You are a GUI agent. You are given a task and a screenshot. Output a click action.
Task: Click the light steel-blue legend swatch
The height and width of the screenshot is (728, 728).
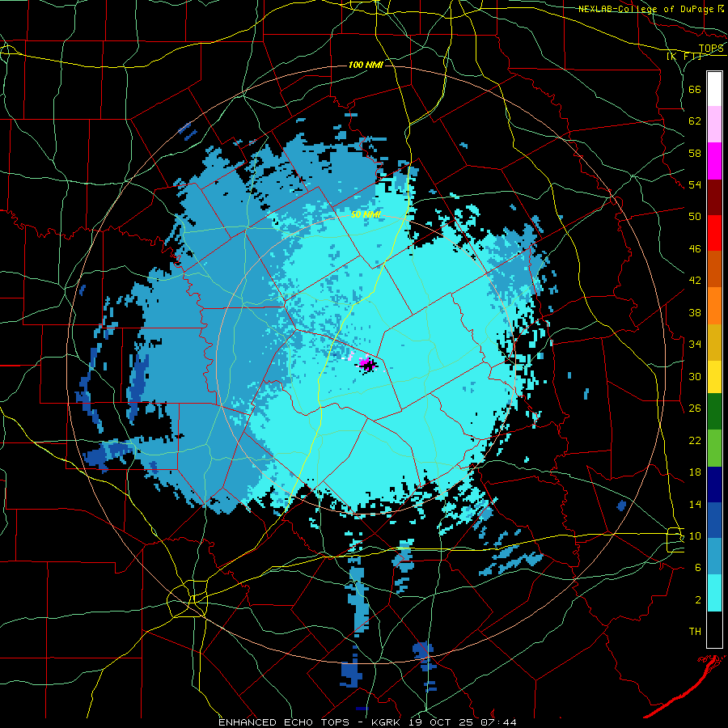(x=714, y=557)
